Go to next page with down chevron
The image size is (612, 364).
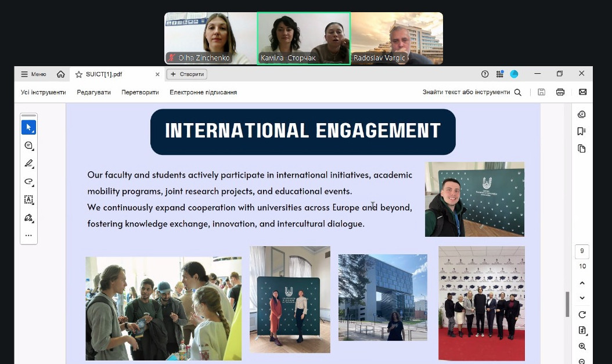click(x=582, y=298)
